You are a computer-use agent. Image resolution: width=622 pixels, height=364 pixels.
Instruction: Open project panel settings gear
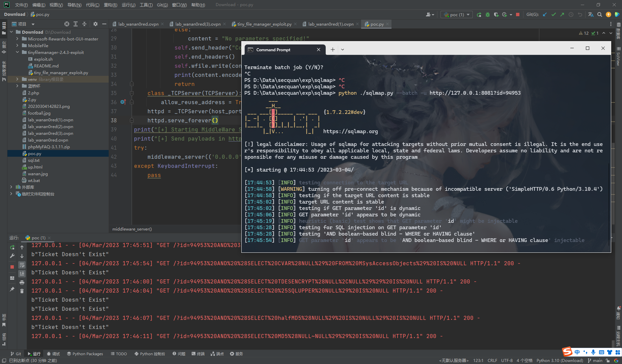[96, 24]
